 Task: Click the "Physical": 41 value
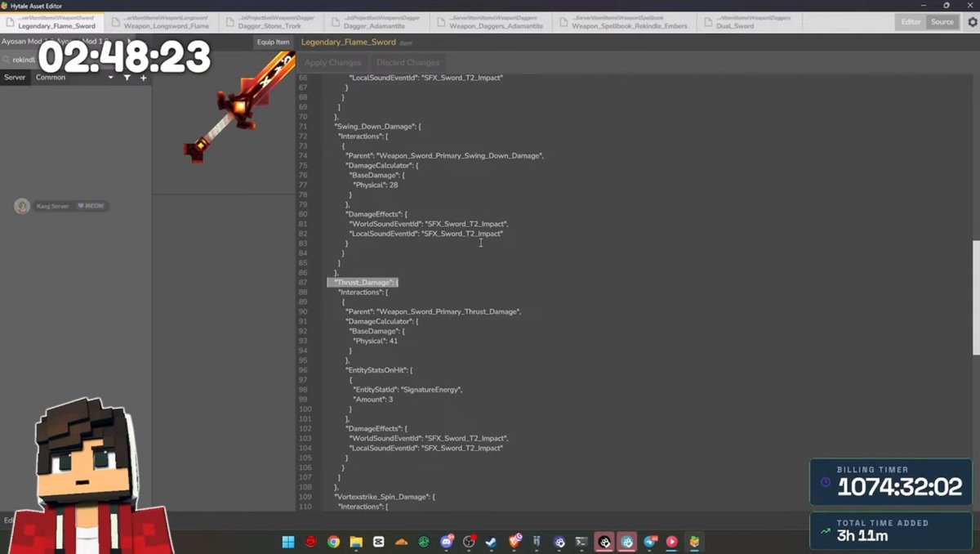tap(375, 341)
